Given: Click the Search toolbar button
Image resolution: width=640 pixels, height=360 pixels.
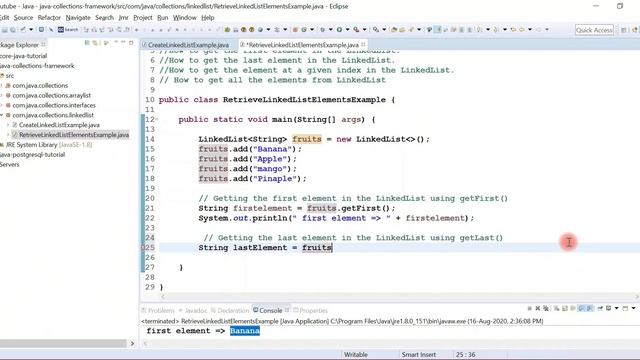Looking at the screenshot, I should point(68,30).
